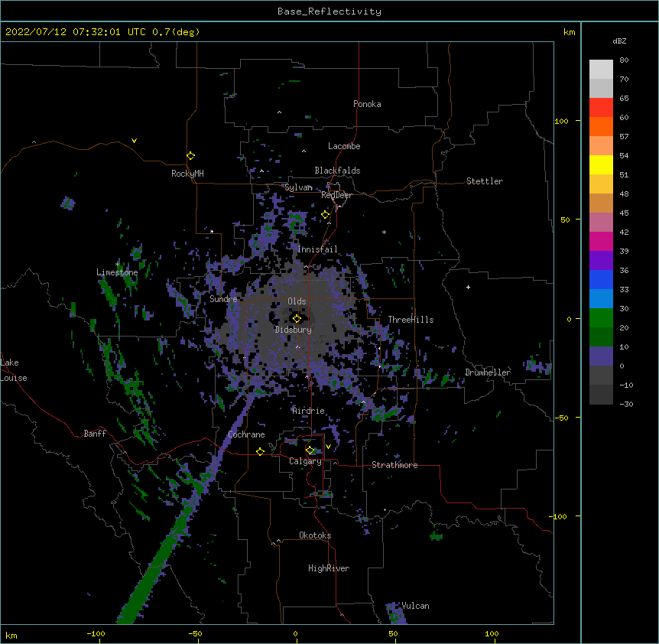Click the yellow marker near RockyMH
Viewport: 659px width, 644px height.
coord(190,156)
